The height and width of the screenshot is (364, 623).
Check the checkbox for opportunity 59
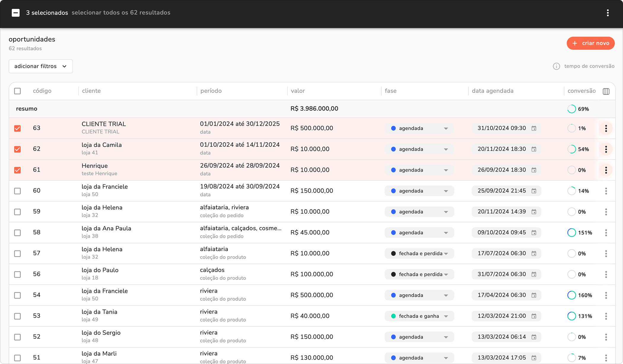18,212
